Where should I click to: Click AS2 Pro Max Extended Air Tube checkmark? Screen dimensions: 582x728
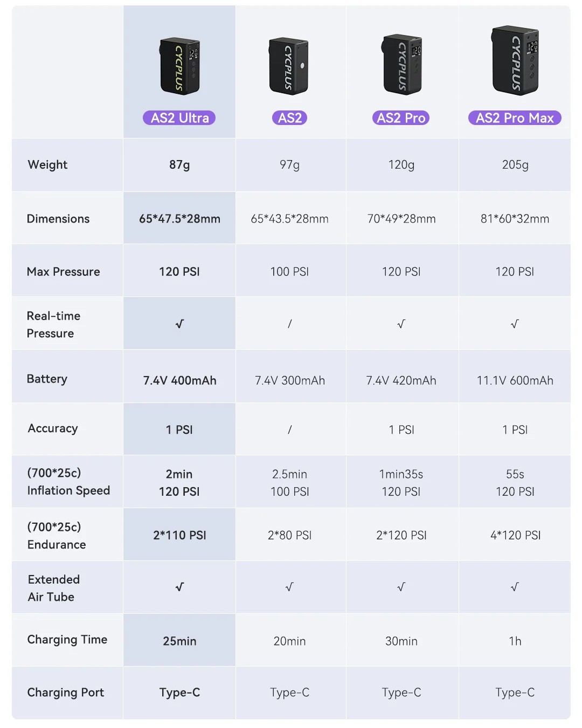click(515, 587)
